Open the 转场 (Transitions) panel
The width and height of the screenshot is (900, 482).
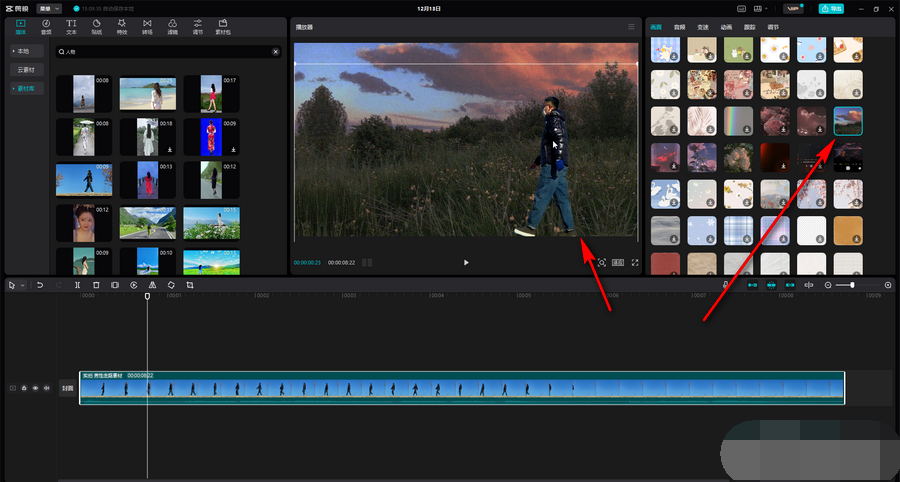point(147,25)
